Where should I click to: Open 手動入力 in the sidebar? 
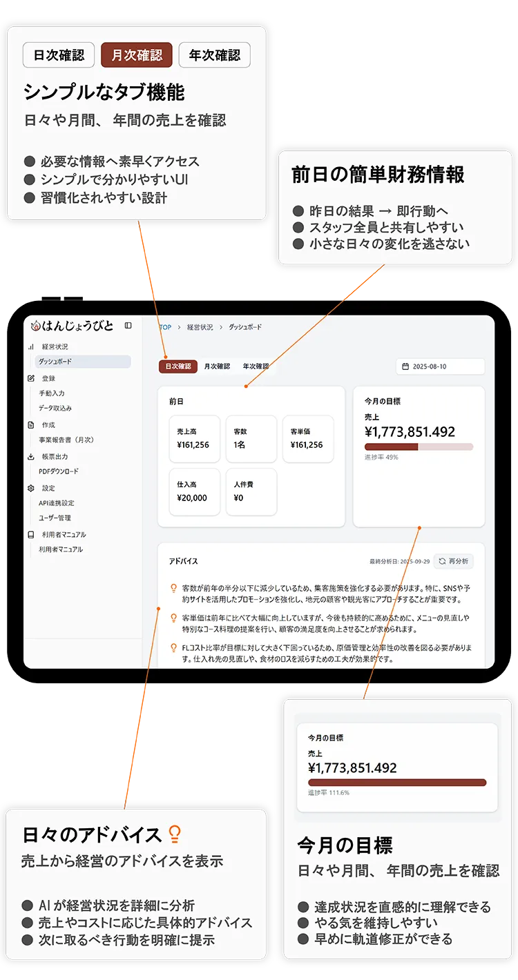(52, 393)
